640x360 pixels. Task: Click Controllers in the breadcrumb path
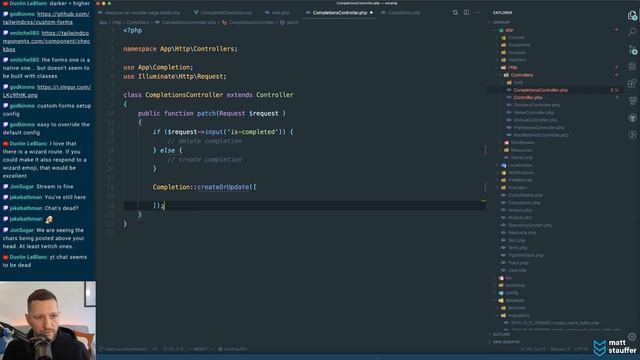(138, 22)
